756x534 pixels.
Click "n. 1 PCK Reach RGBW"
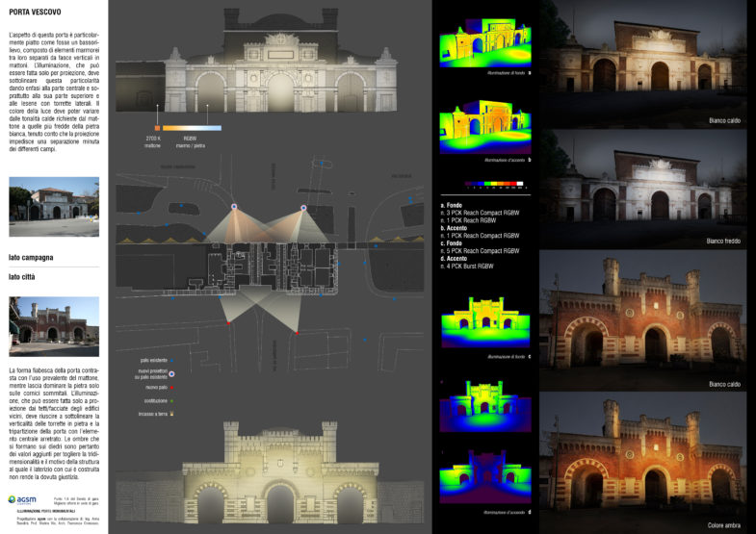(469, 220)
